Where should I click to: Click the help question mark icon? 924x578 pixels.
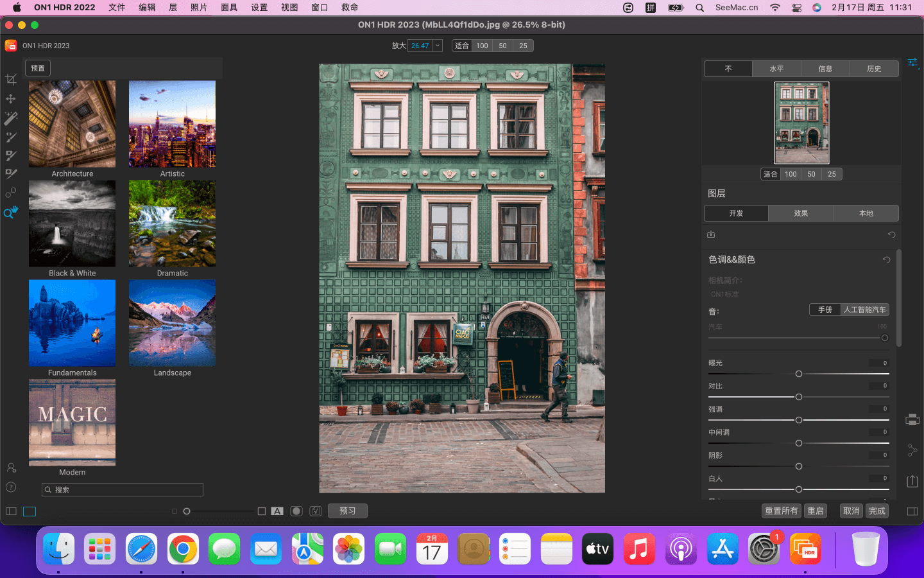coord(11,487)
